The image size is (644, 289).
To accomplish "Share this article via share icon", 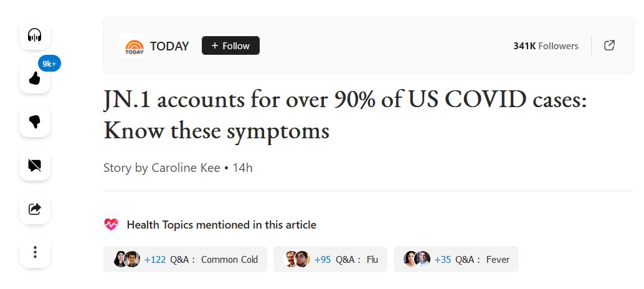I will click(x=35, y=209).
